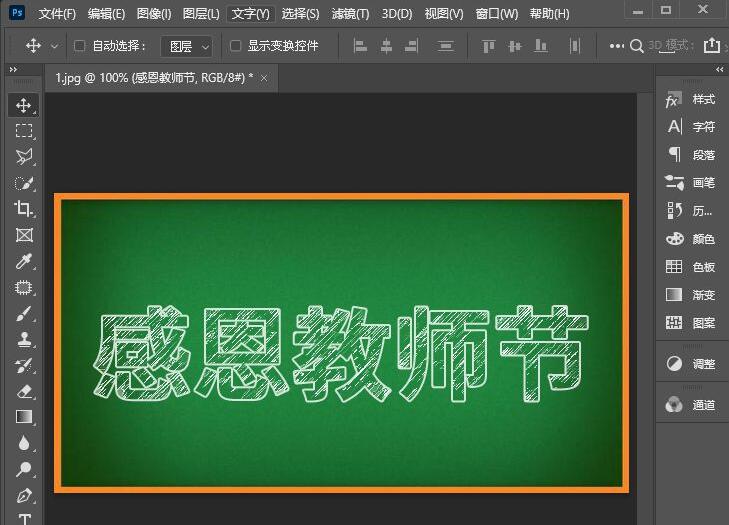Select the Brush tool
The width and height of the screenshot is (729, 525).
click(x=24, y=314)
